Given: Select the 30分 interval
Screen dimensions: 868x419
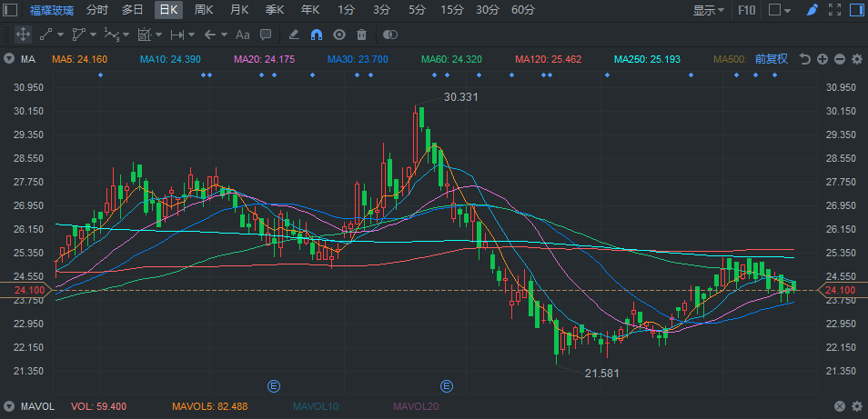Looking at the screenshot, I should 488,10.
